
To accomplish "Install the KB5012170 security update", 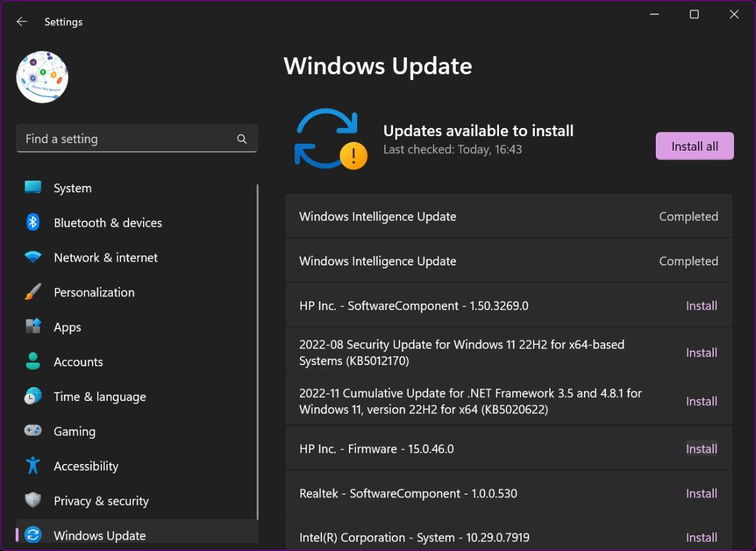I will click(x=701, y=352).
